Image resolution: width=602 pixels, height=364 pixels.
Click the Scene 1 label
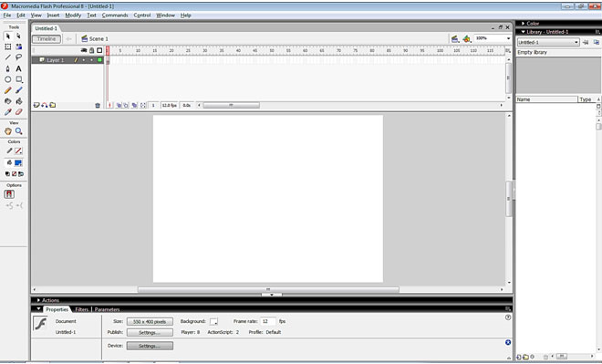(99, 39)
